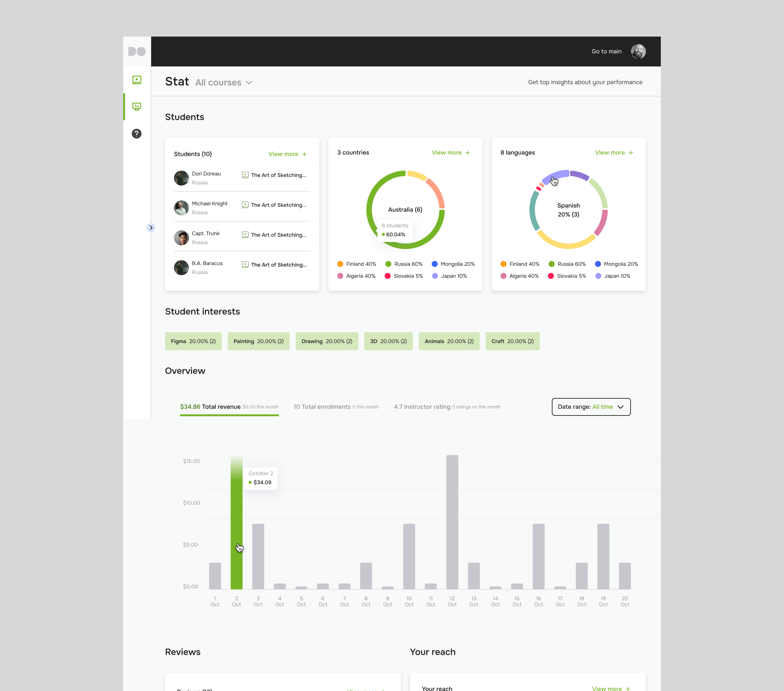Select the statistics presentation icon in sidebar
Screen dimensions: 784x691
[137, 107]
